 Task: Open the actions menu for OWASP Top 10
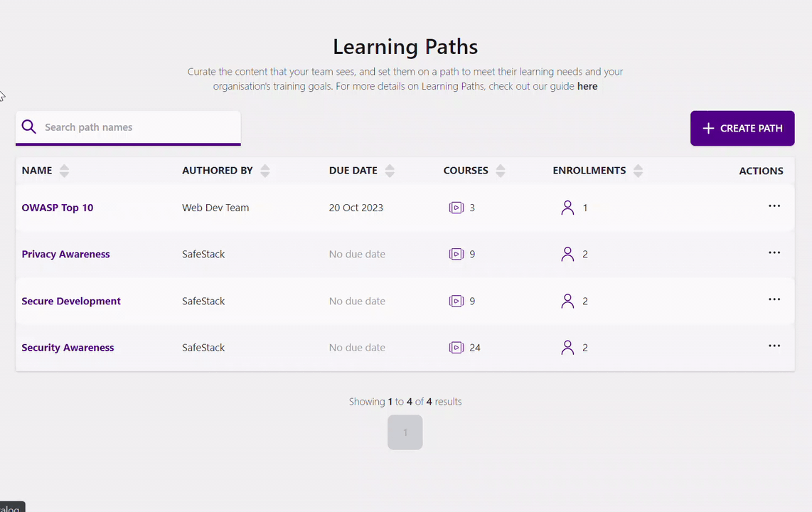(x=774, y=206)
